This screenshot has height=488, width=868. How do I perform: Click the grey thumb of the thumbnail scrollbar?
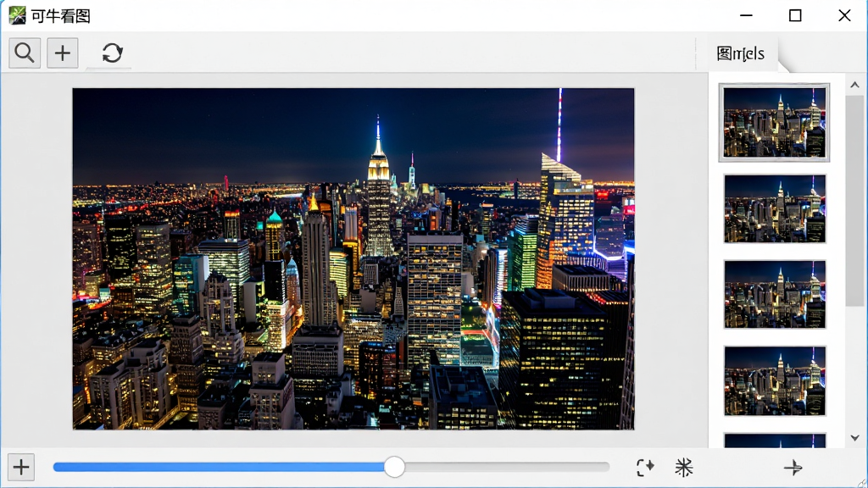pos(854,200)
